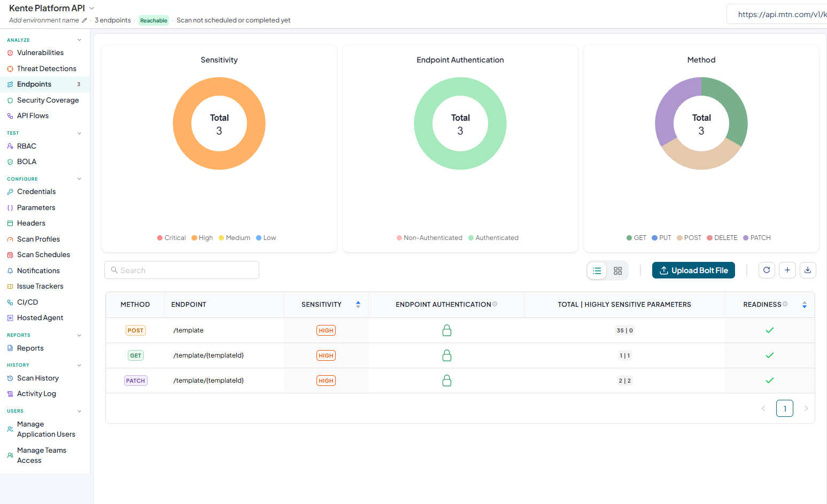
Task: Click the PATCH legend color dot
Action: pyautogui.click(x=746, y=238)
